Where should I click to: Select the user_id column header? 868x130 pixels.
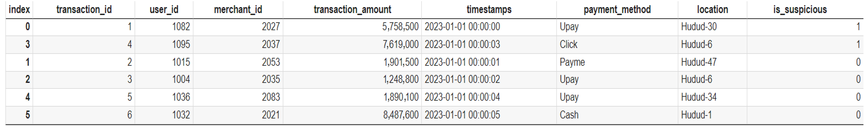click(x=164, y=10)
